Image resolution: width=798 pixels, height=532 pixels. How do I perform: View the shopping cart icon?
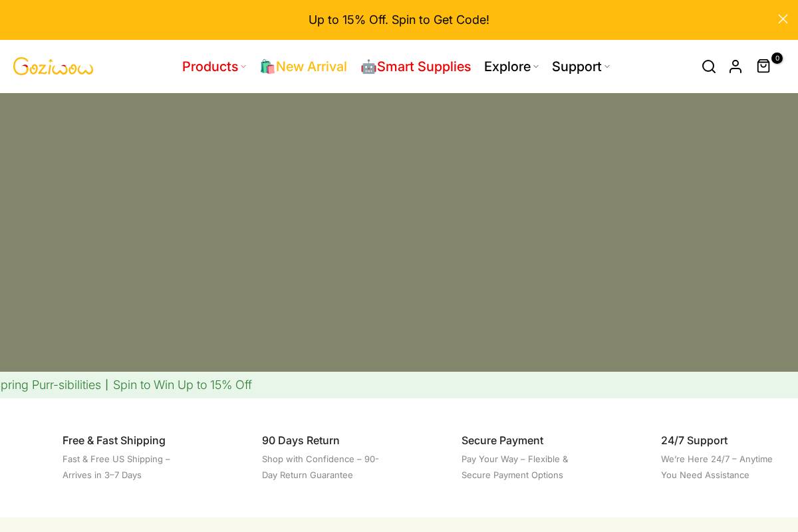tap(763, 66)
